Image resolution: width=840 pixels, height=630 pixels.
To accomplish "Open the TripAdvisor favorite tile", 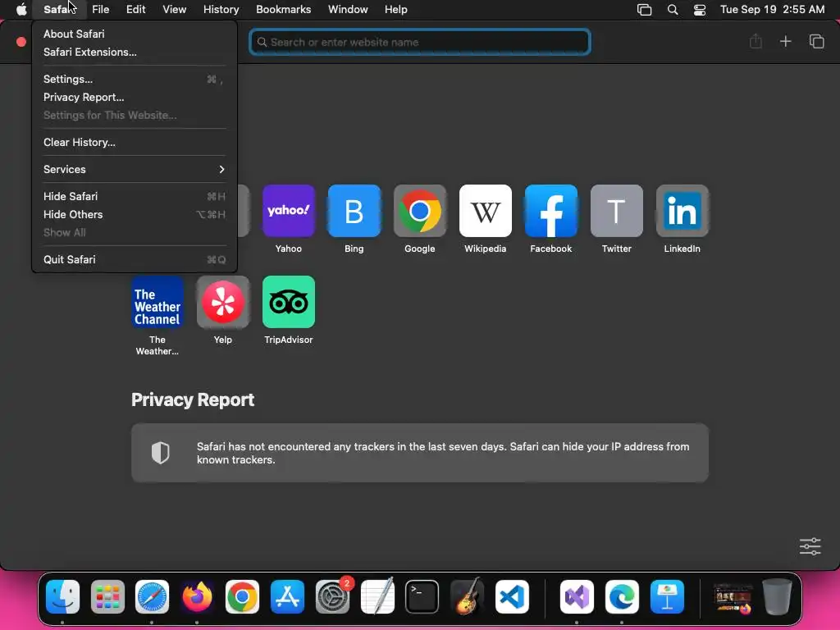I will click(288, 302).
